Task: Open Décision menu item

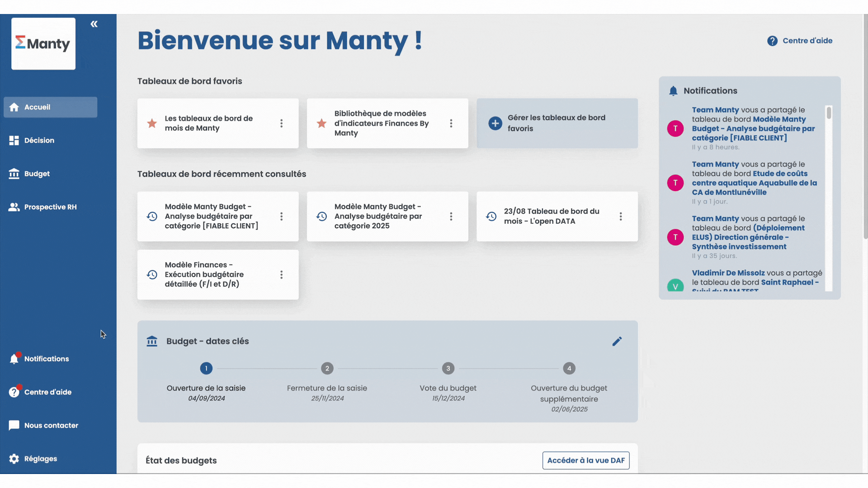Action: point(50,141)
